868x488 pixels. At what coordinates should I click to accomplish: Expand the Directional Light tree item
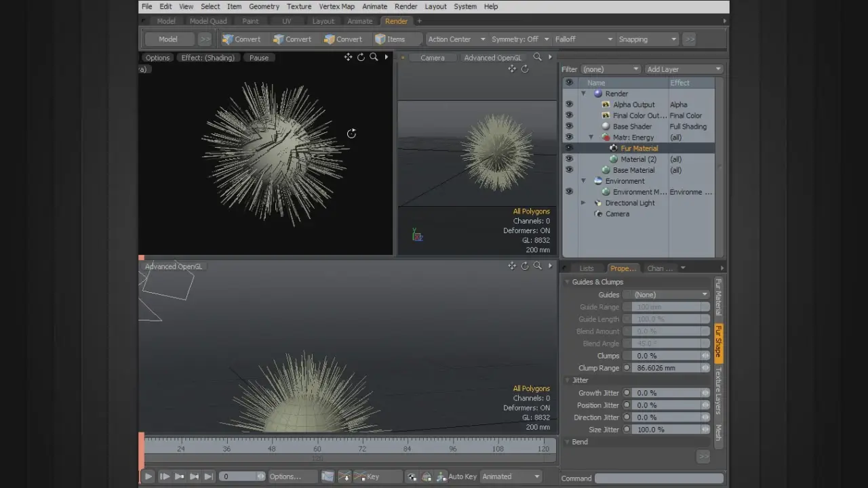click(x=583, y=203)
